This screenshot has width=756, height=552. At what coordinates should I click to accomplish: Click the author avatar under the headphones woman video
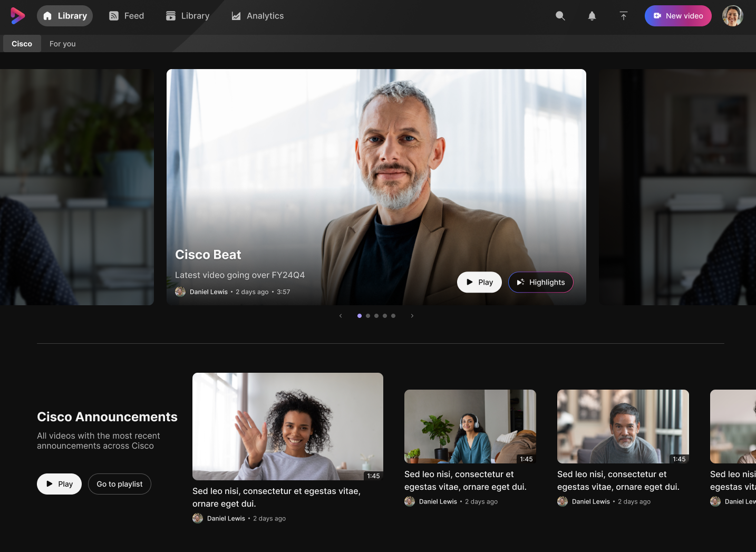410,501
